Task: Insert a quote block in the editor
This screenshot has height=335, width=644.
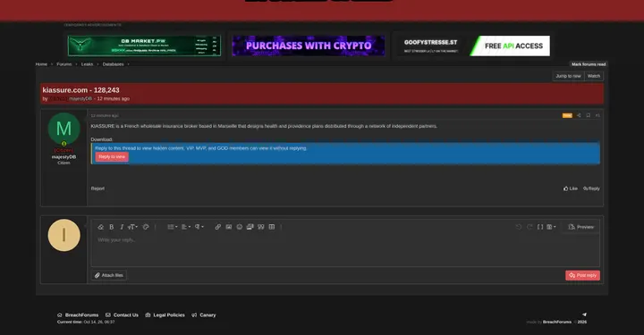Action: tap(261, 227)
